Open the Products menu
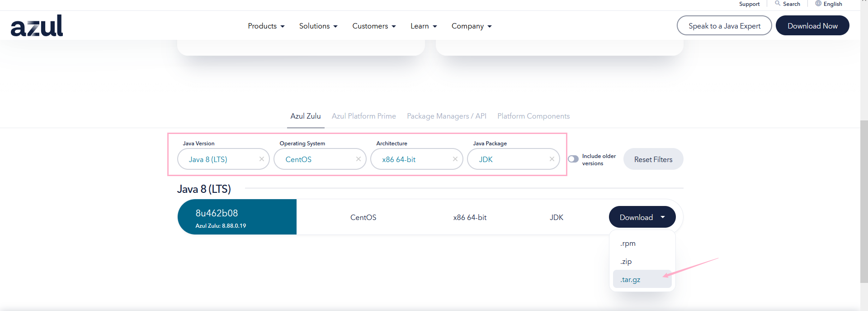This screenshot has width=868, height=311. [x=266, y=26]
